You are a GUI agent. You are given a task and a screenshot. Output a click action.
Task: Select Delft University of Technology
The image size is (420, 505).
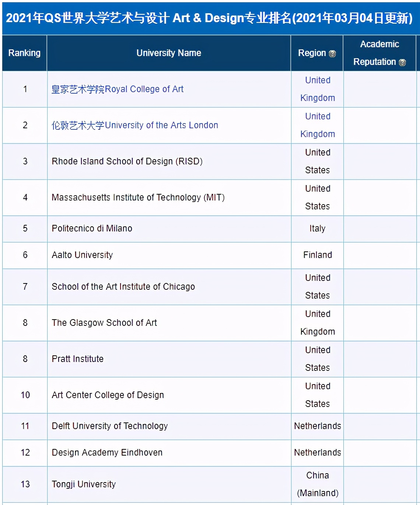tap(110, 426)
